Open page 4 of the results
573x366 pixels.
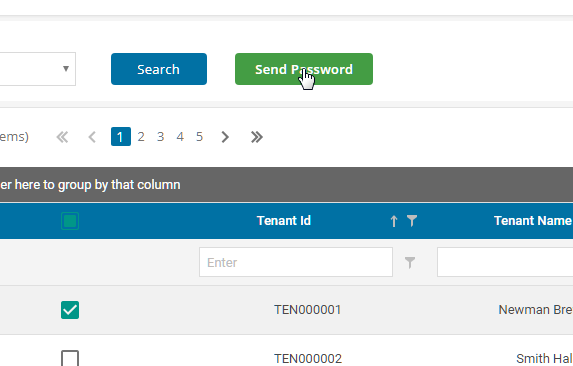[x=180, y=137]
